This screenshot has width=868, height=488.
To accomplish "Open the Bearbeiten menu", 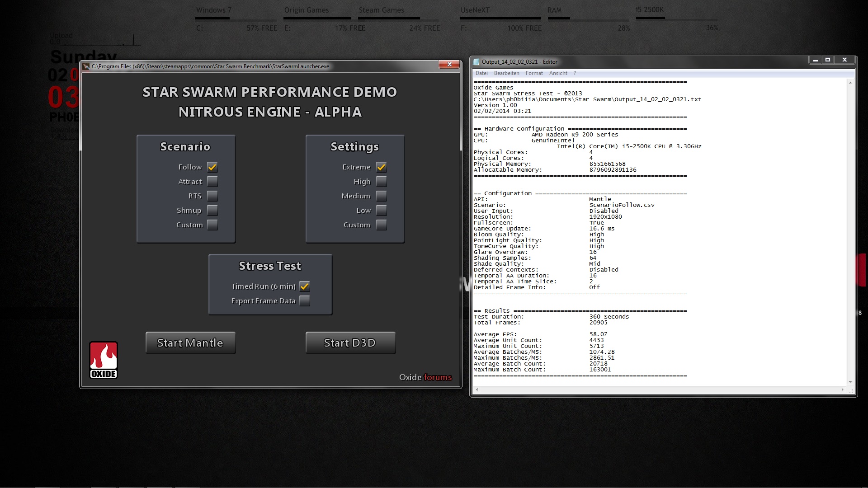I will pos(506,73).
